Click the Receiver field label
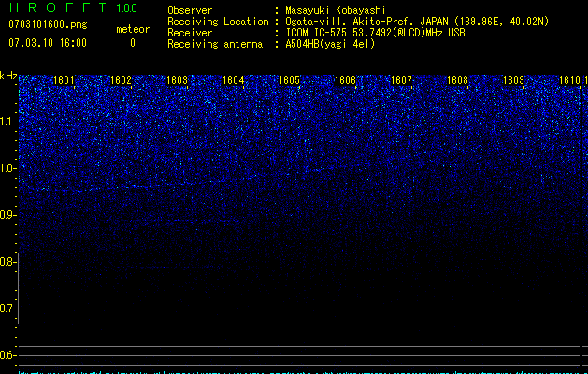588x374 pixels. [190, 33]
